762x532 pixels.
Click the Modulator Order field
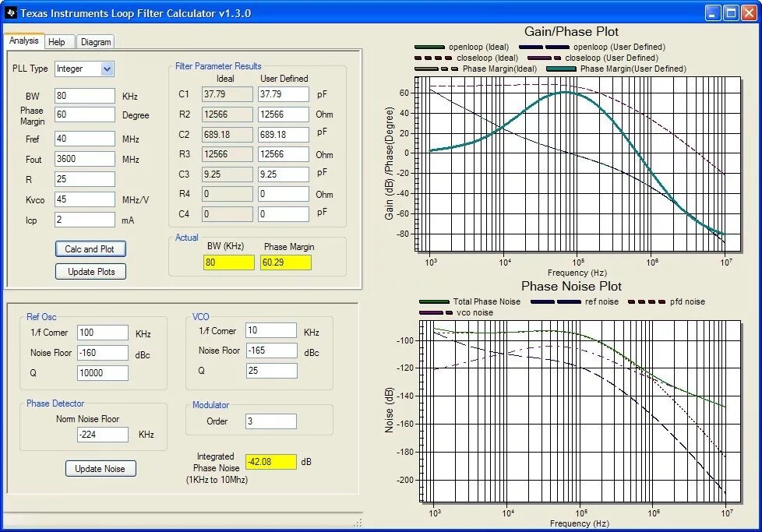pos(271,421)
